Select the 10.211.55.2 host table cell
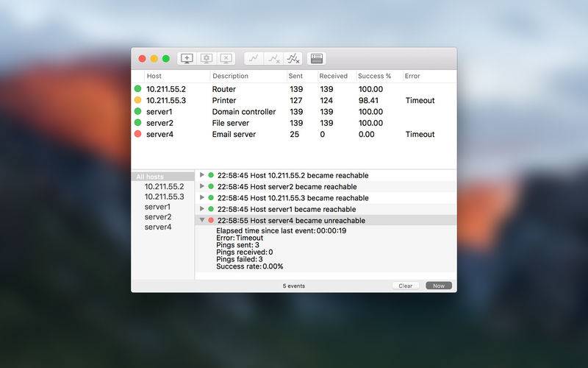 (x=166, y=89)
